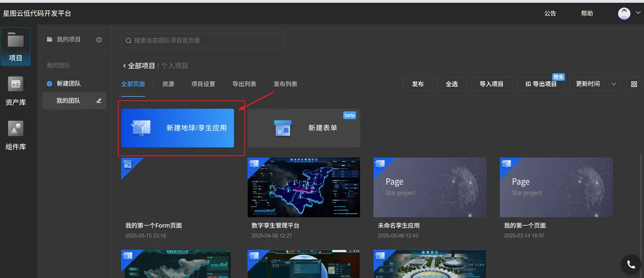Viewport: 644px width, 278px height.
Task: Click the export icon in 导出项目 button
Action: tap(528, 84)
